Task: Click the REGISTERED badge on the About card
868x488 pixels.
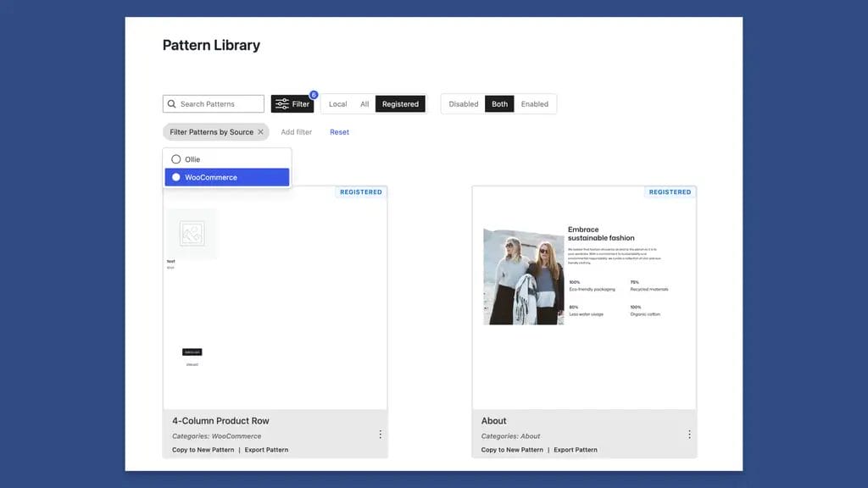Action: 670,191
